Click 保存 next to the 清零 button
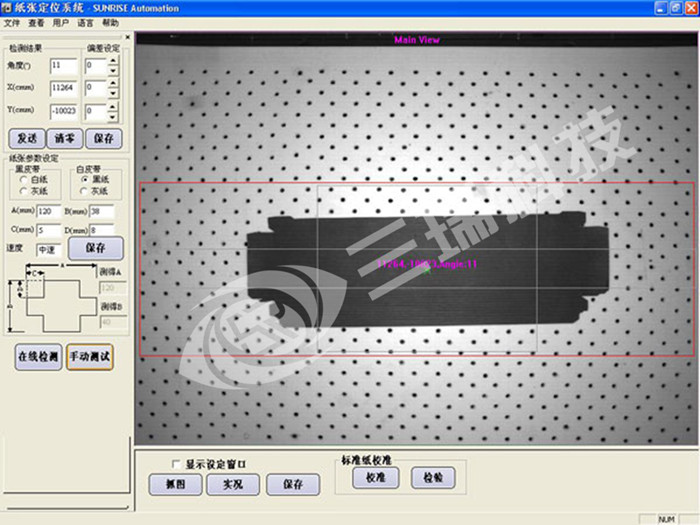Viewport: 700px width, 525px height. [x=104, y=138]
